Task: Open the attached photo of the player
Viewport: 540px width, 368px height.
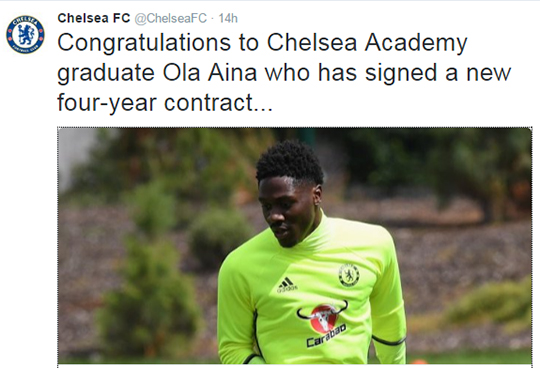Action: pos(294,245)
